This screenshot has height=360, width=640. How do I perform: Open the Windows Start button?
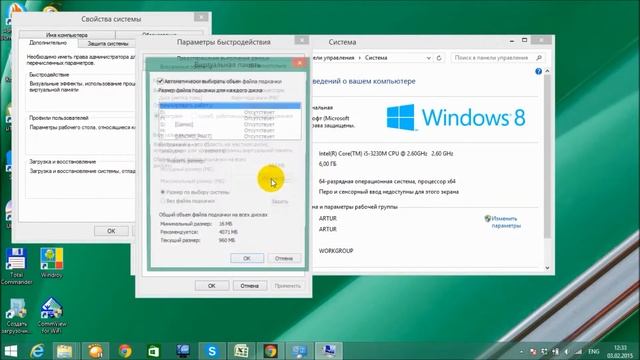coord(11,351)
